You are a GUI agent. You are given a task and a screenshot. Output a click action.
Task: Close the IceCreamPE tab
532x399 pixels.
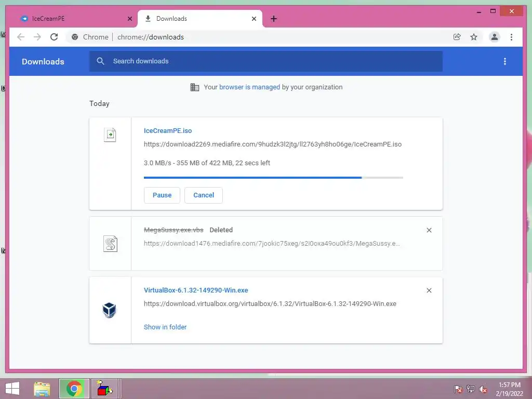(x=129, y=19)
